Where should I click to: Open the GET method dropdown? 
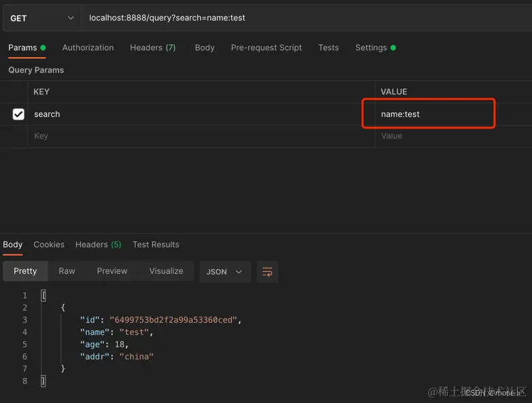[42, 18]
